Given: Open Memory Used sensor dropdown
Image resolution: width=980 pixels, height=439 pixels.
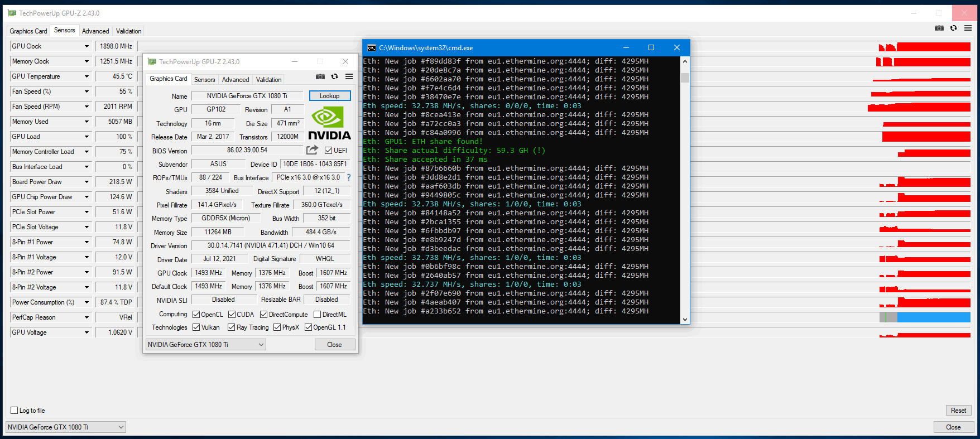Looking at the screenshot, I should [x=87, y=122].
